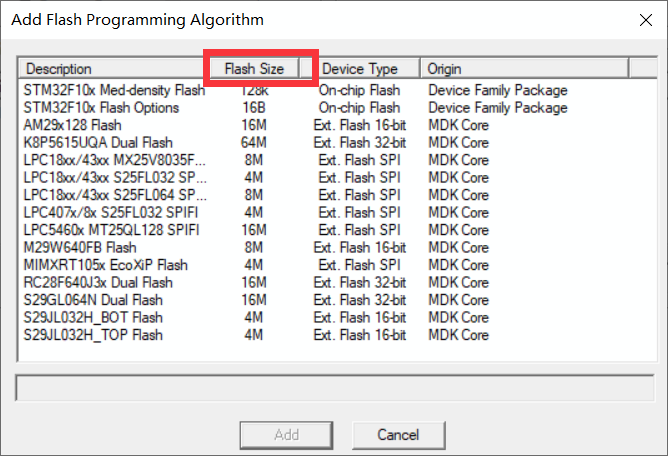Viewport: 668px width, 456px height.
Task: Click MDK Core origin of M29W640FB row
Action: pyautogui.click(x=458, y=248)
